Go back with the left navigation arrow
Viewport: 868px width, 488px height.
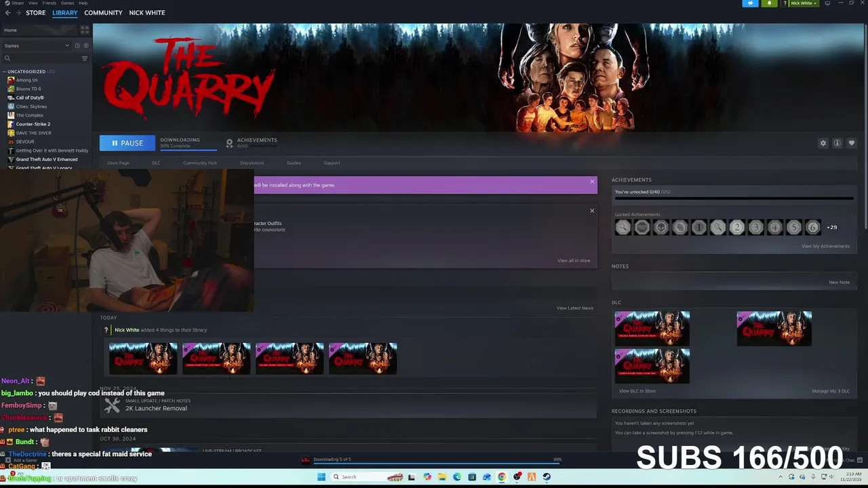tap(7, 13)
